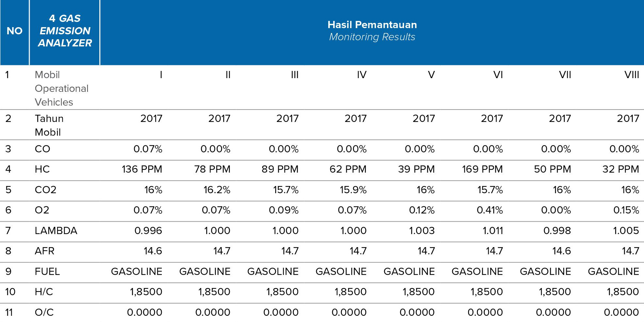
Task: Click the Monitoring Results subtitle
Action: click(x=372, y=37)
